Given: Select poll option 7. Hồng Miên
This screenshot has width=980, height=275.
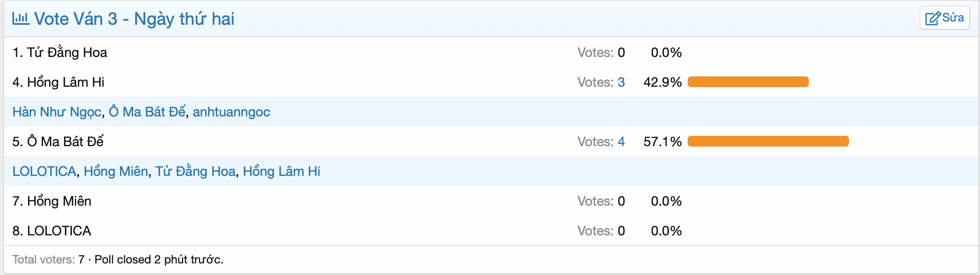Looking at the screenshot, I should [x=51, y=201].
